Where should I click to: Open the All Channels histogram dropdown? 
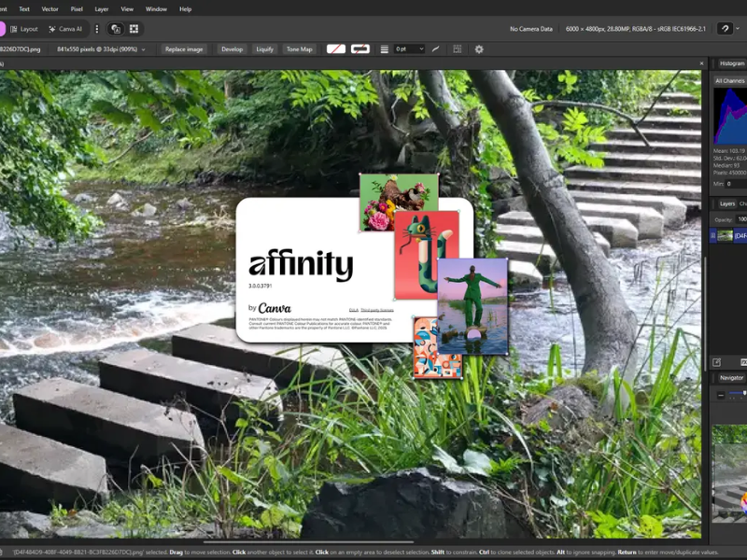pyautogui.click(x=730, y=81)
